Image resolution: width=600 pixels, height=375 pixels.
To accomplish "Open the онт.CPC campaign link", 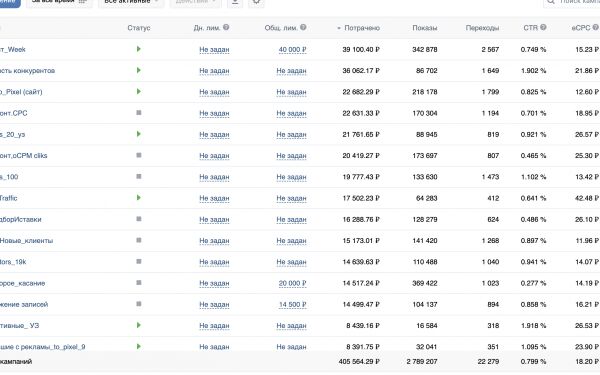I will tap(13, 113).
